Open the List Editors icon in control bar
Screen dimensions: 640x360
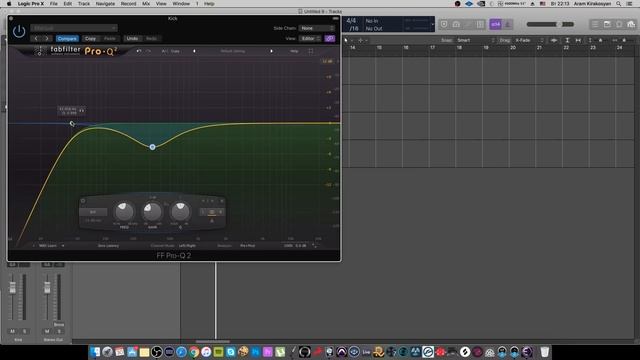(x=595, y=24)
